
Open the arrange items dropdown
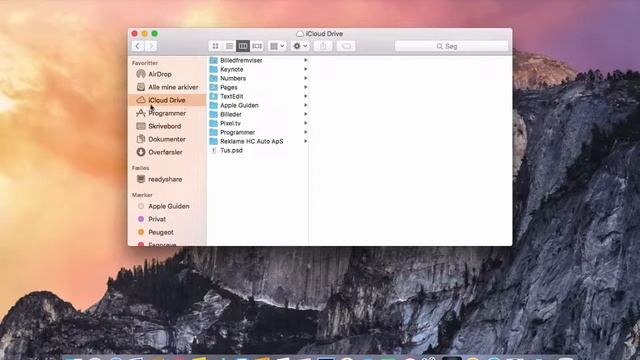[x=277, y=46]
